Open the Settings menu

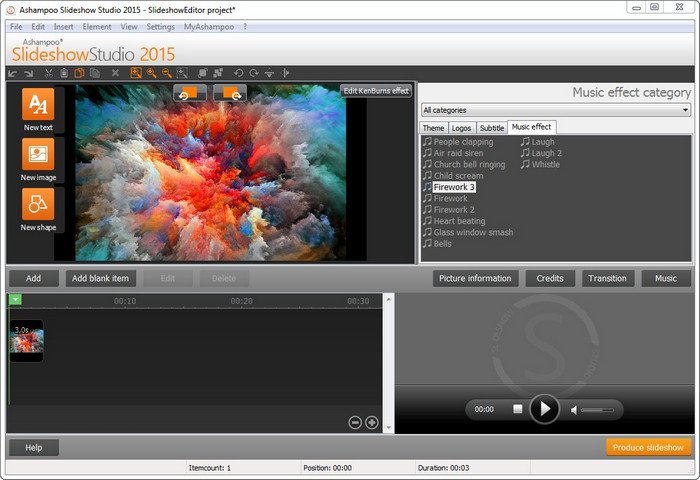point(161,27)
